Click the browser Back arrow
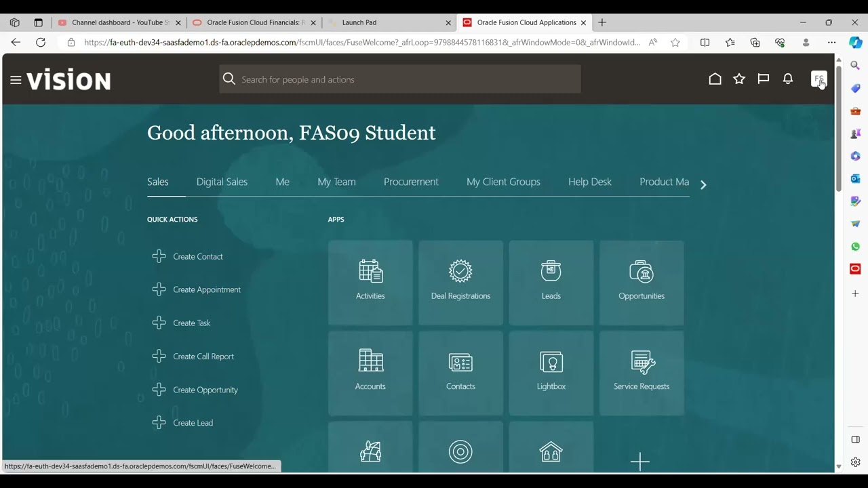 pyautogui.click(x=16, y=42)
